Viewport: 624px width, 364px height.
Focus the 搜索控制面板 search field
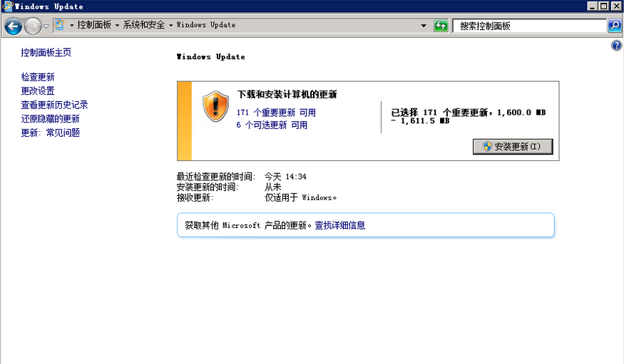click(x=529, y=26)
